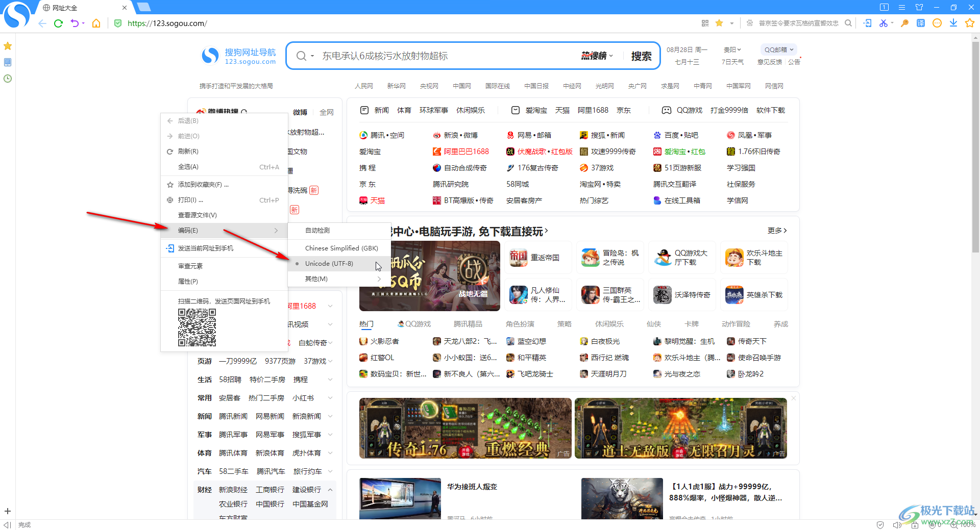Open the 贵阳 city dropdown

coord(732,49)
